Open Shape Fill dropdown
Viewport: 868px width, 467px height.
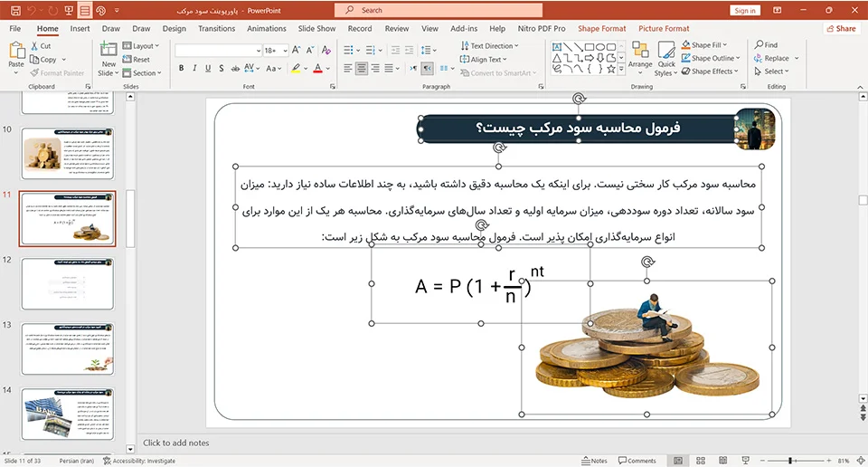pyautogui.click(x=704, y=45)
